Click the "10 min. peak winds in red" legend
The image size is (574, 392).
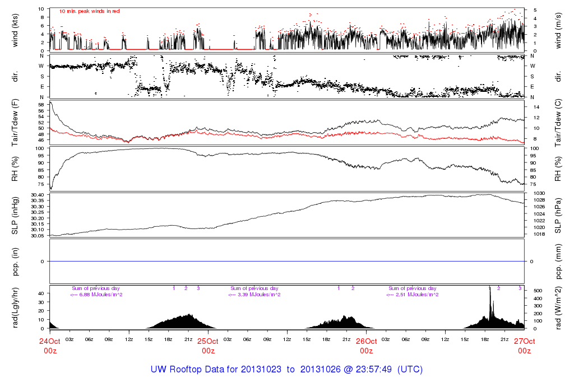[89, 11]
